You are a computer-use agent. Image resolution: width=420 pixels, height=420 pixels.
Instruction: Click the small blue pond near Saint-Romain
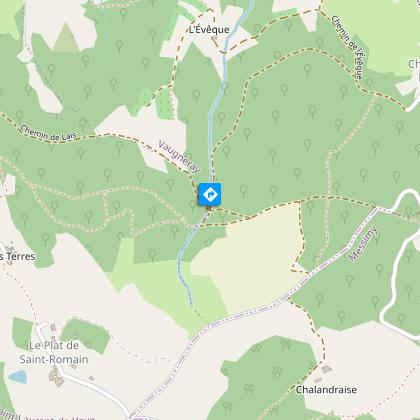point(18,377)
